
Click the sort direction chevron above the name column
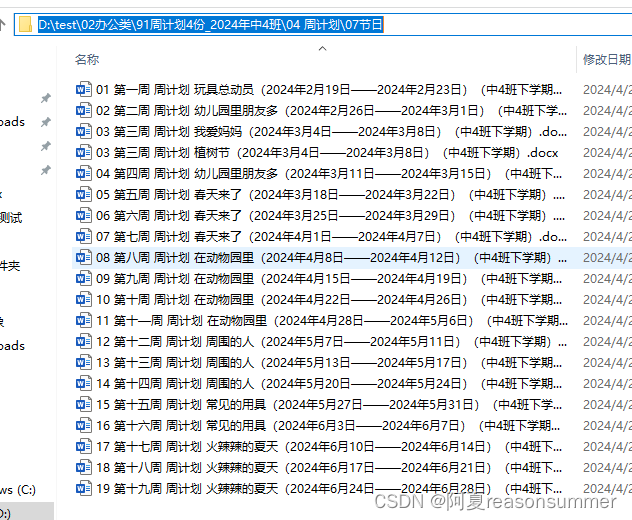pos(322,49)
